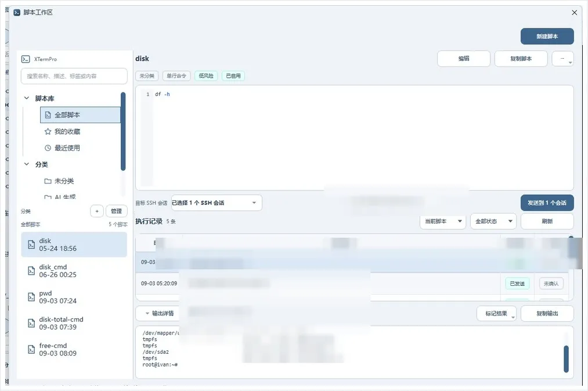The height and width of the screenshot is (391, 588).
Task: Click the 低风险 tag
Action: pyautogui.click(x=206, y=76)
